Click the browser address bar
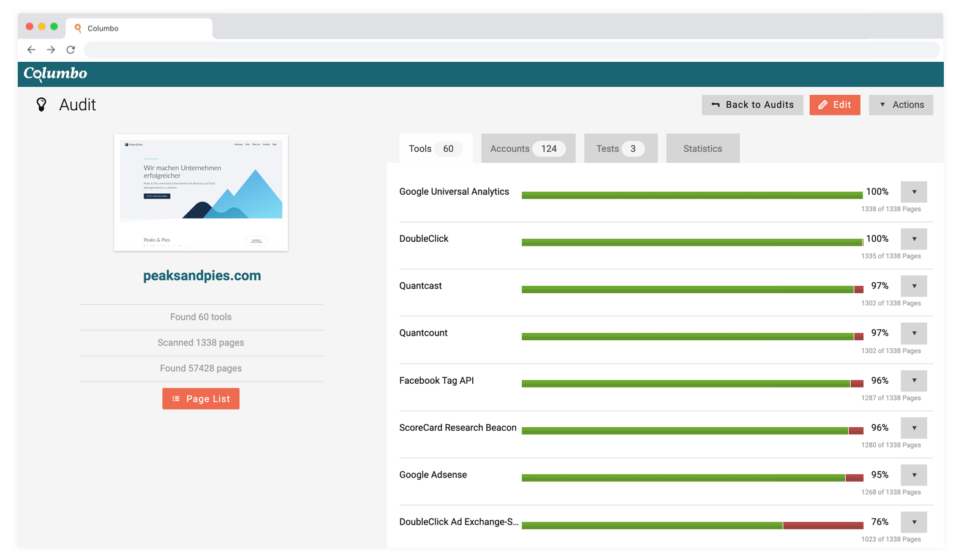This screenshot has height=560, width=961. click(x=511, y=50)
